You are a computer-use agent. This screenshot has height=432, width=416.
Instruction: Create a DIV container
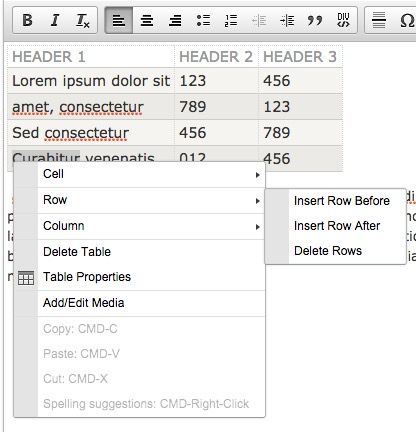click(343, 20)
